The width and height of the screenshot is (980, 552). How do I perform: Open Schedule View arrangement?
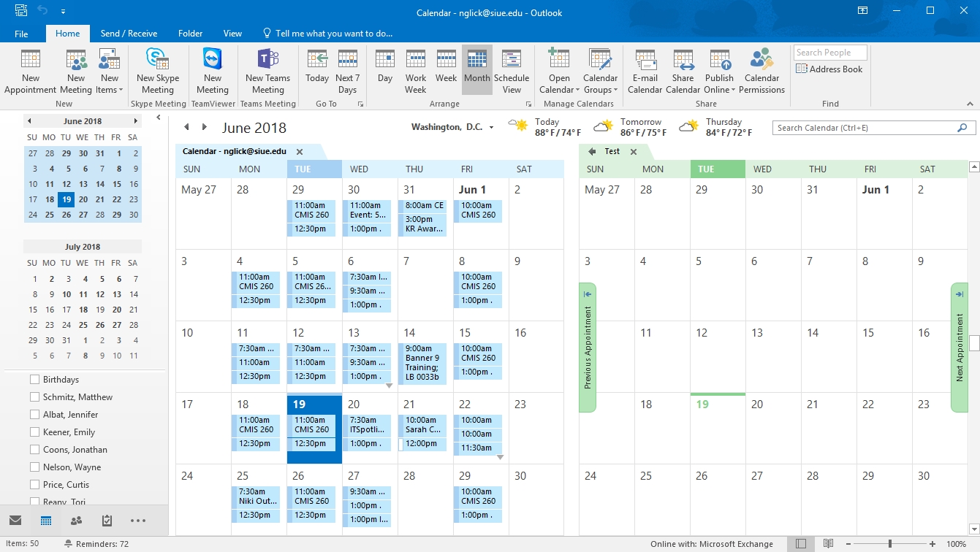pyautogui.click(x=512, y=71)
